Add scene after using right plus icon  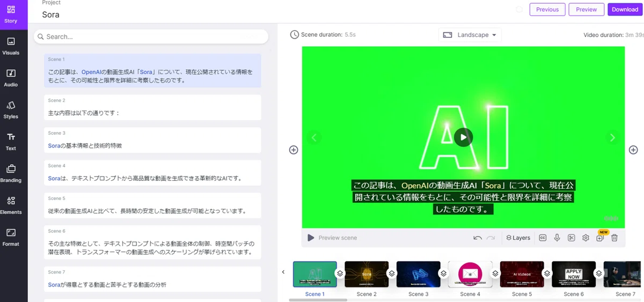[x=633, y=150]
